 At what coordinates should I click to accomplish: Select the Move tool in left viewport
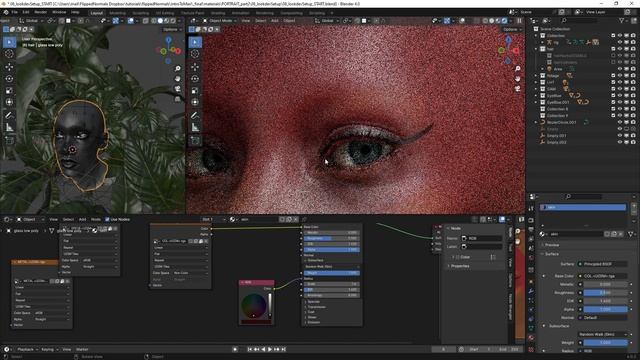[x=9, y=67]
